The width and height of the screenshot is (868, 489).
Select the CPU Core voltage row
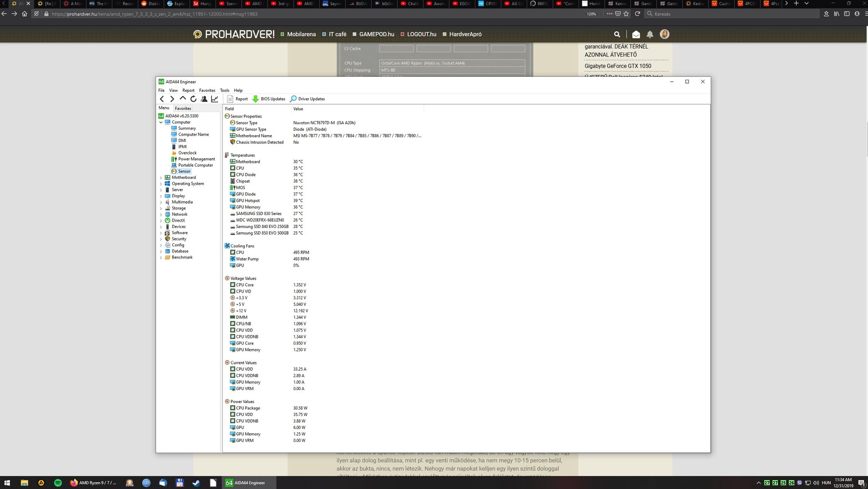268,285
